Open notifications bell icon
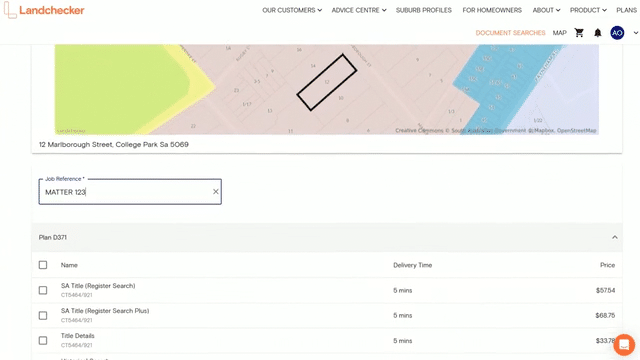 598,33
